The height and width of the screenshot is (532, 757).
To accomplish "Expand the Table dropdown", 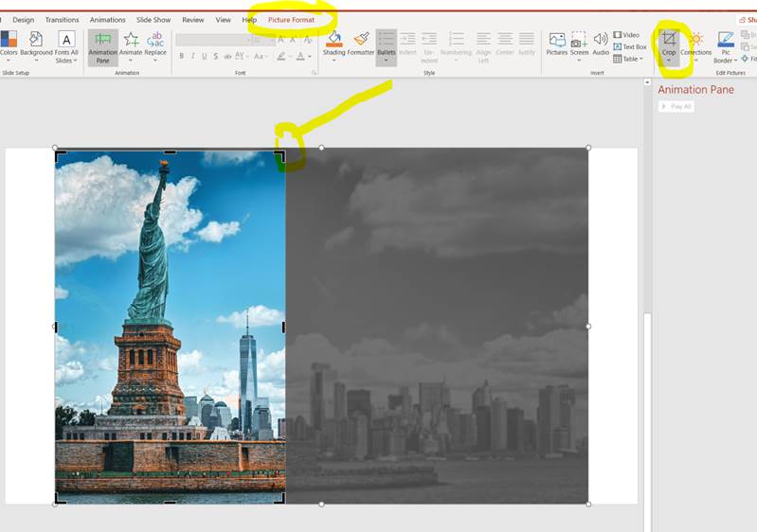I will [x=630, y=59].
